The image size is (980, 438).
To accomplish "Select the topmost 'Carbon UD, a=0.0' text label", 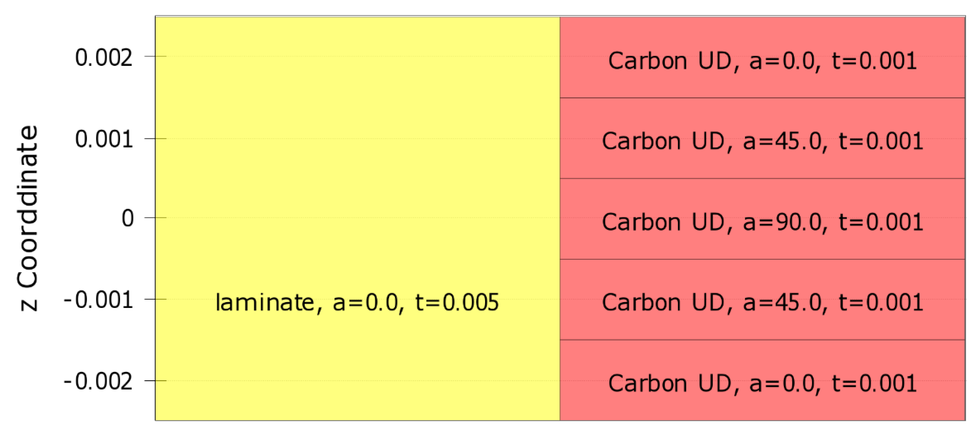I will point(762,61).
